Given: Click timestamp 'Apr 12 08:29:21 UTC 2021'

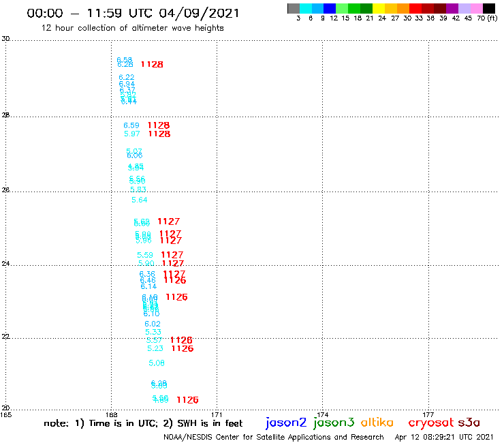Looking at the screenshot, I should (x=444, y=437).
